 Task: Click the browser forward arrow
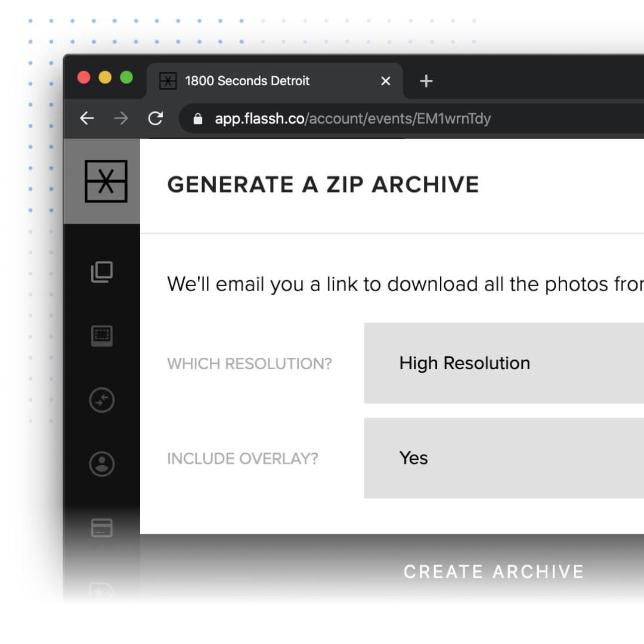[120, 118]
